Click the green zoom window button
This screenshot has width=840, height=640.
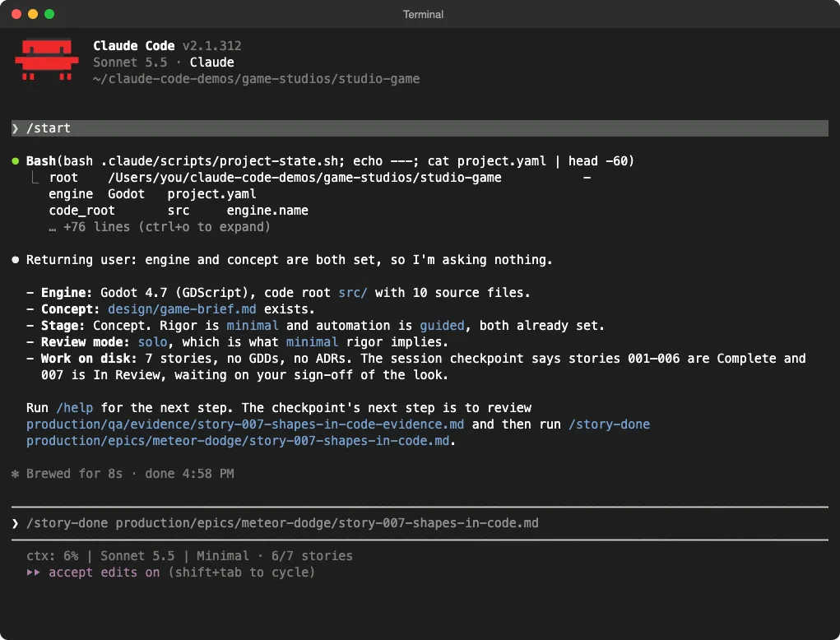coord(49,15)
